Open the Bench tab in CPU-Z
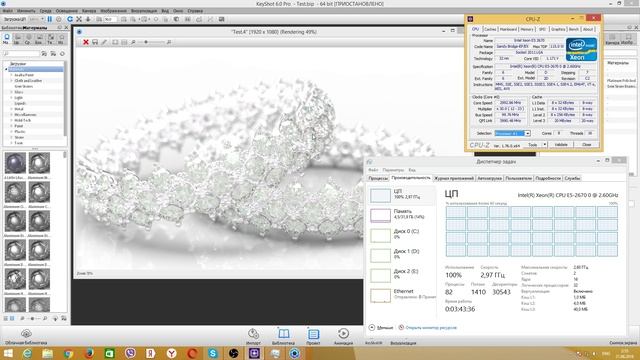The height and width of the screenshot is (360, 640). point(574,29)
